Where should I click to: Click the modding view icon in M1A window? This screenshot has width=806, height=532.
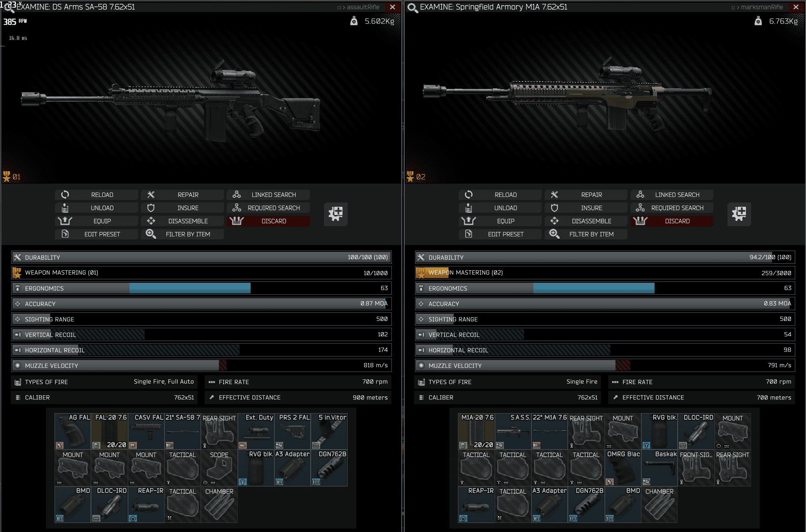pos(739,214)
